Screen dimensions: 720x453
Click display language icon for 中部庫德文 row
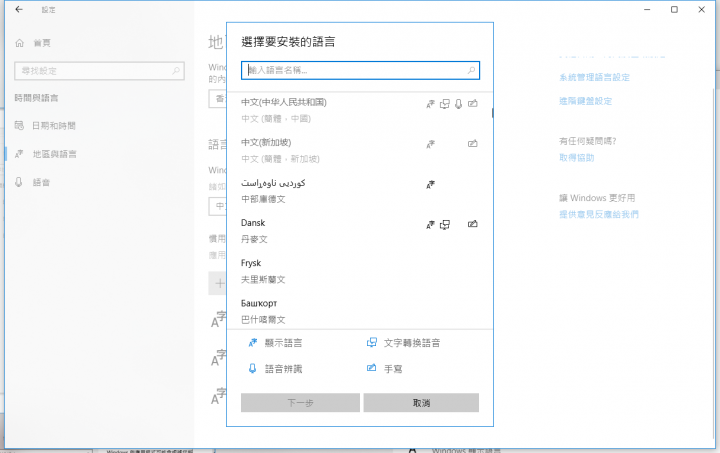pos(430,185)
